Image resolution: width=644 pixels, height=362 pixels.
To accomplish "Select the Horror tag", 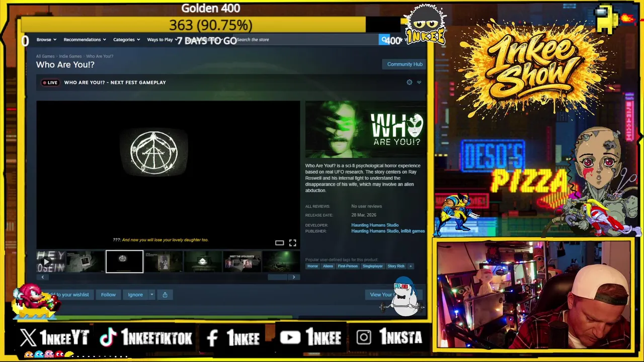I will click(x=312, y=266).
